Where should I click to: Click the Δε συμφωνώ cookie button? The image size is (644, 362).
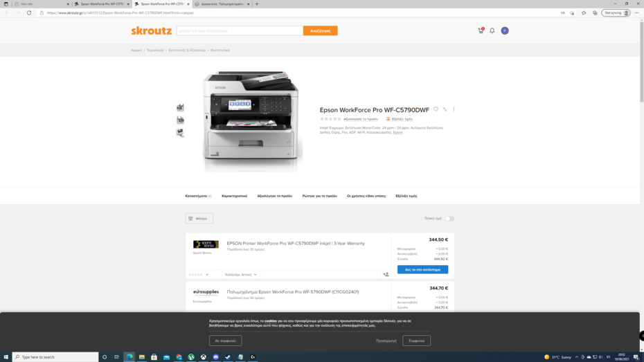[x=225, y=341]
